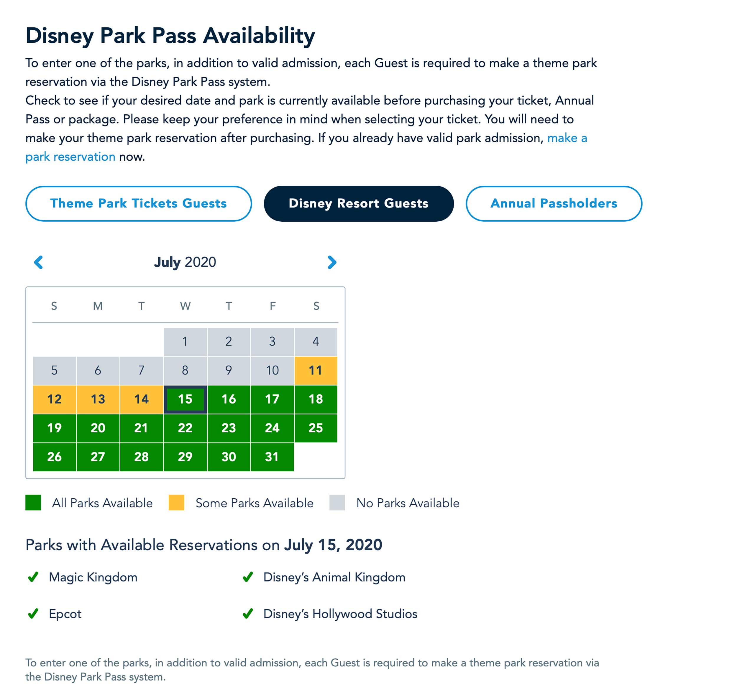
Task: Click the Disney Park Pass Availability heading
Action: [170, 35]
